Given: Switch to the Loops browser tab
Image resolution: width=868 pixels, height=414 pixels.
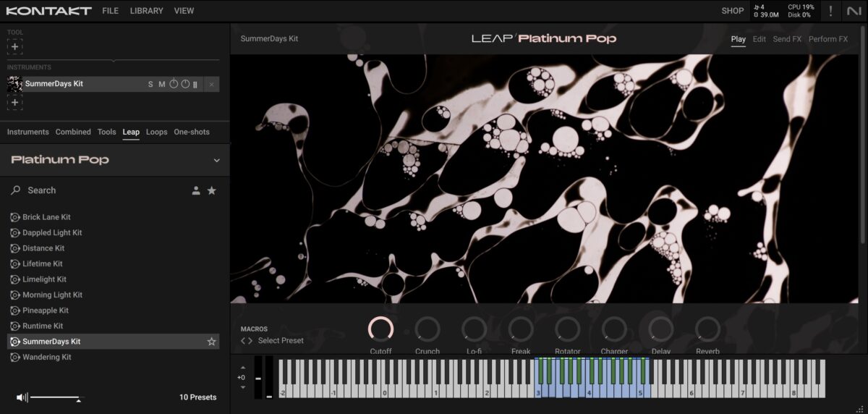Looking at the screenshot, I should 156,132.
